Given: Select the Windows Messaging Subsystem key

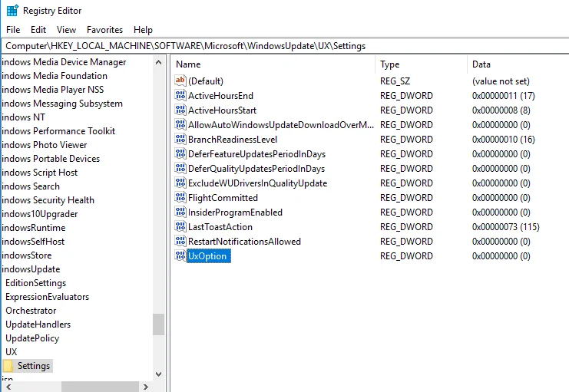Looking at the screenshot, I should tap(62, 104).
